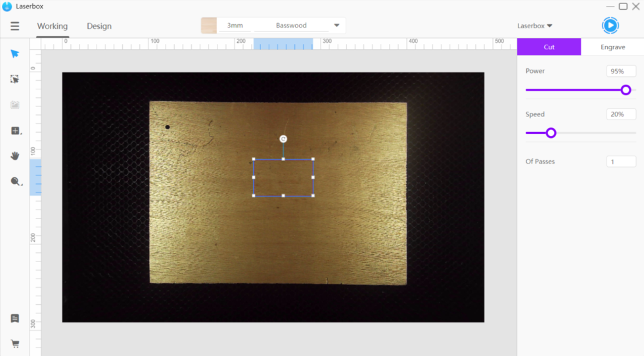Screen dimensions: 644x356
Task: Click the Speed slider handle
Action: pyautogui.click(x=551, y=133)
